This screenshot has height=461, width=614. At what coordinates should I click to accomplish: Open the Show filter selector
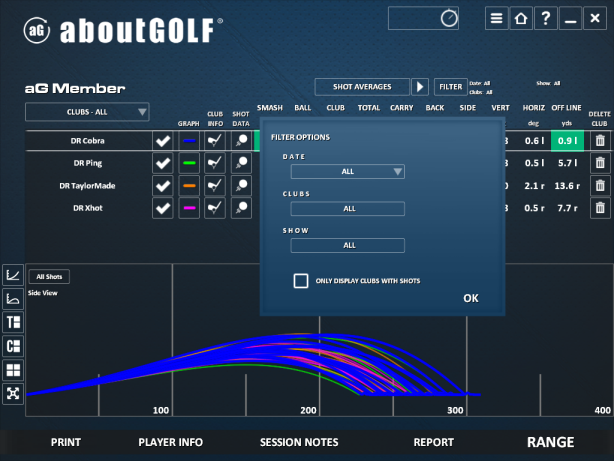pos(348,245)
